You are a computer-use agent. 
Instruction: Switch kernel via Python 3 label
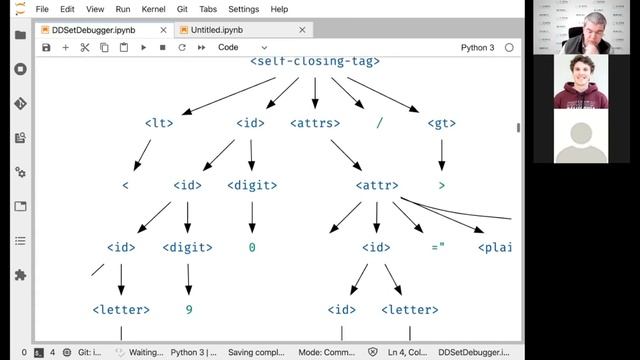pyautogui.click(x=477, y=47)
